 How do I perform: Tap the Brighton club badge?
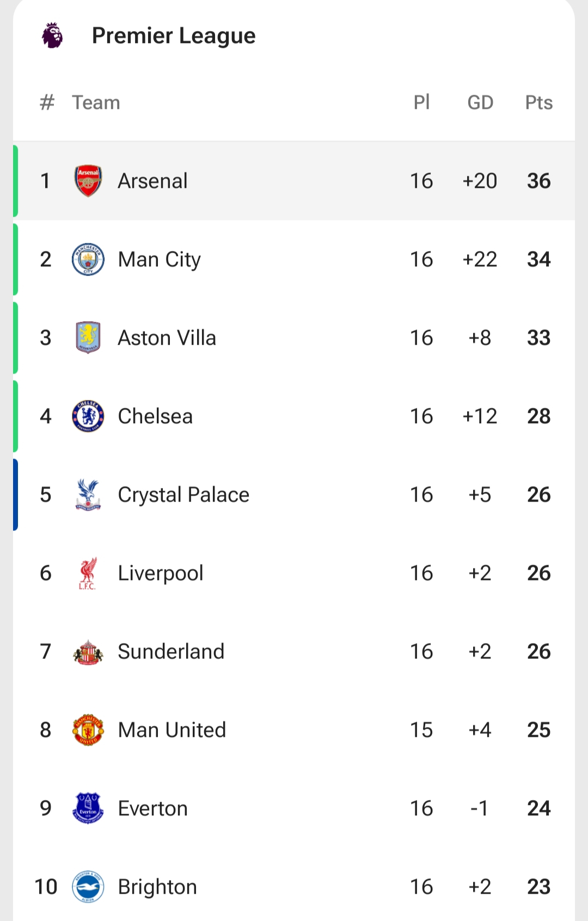[88, 887]
